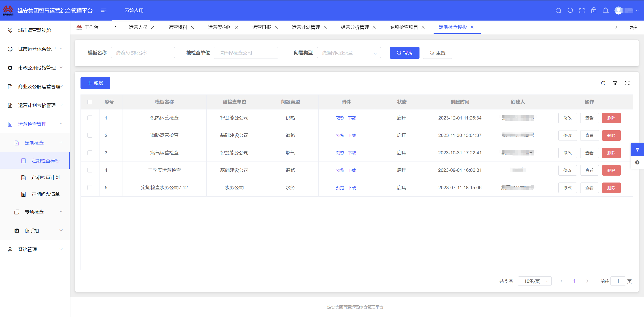Open the 问题类型 dropdown
Viewport: 644px width, 317px height.
point(349,53)
